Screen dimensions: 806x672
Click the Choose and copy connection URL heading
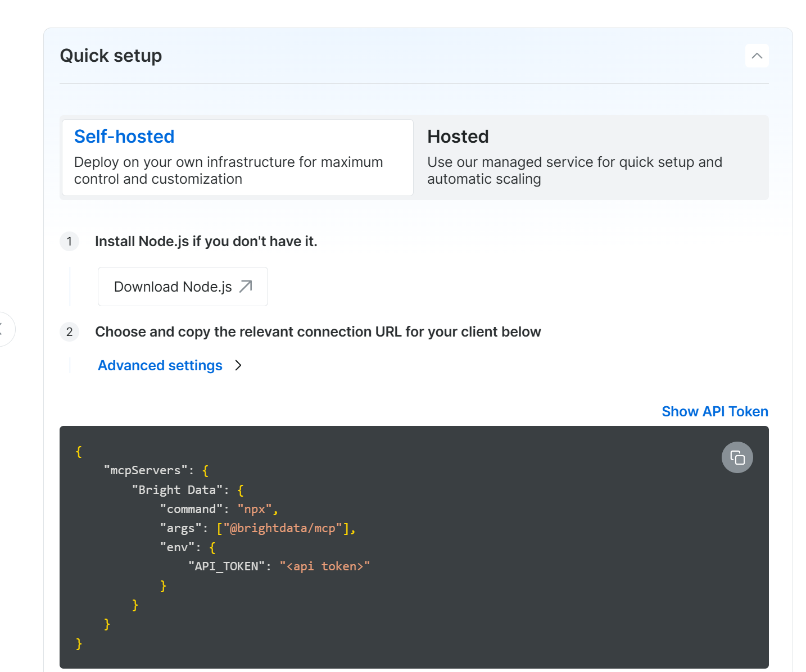(318, 332)
